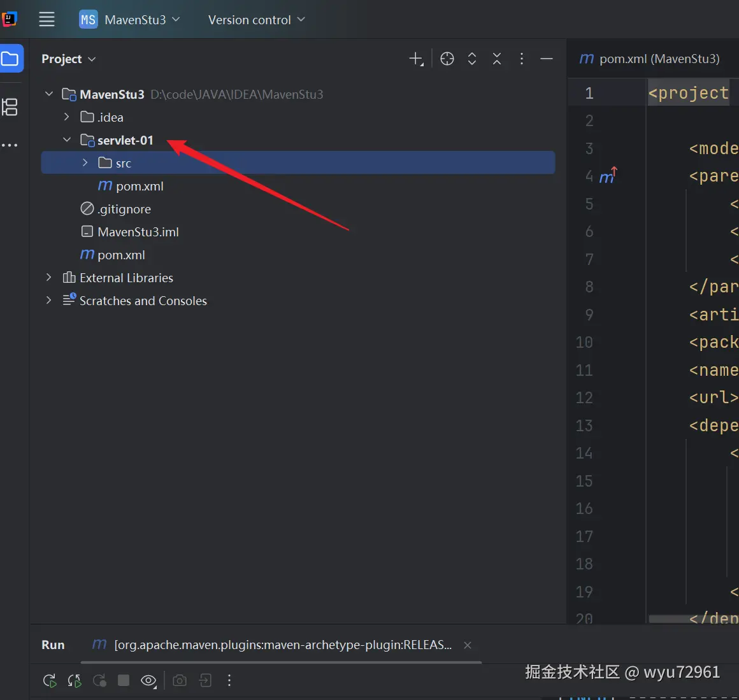Click the <parent tag on line 4

tap(713, 176)
